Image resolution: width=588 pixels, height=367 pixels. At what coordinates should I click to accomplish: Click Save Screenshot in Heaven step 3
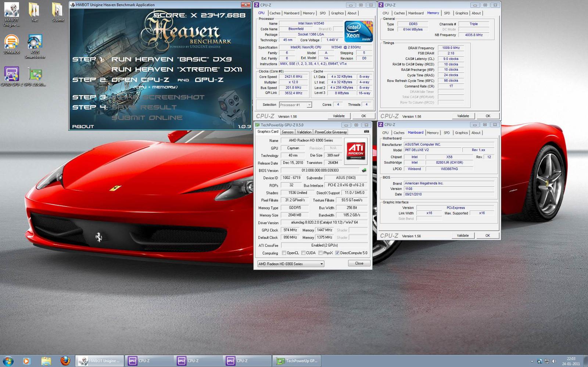click(158, 97)
